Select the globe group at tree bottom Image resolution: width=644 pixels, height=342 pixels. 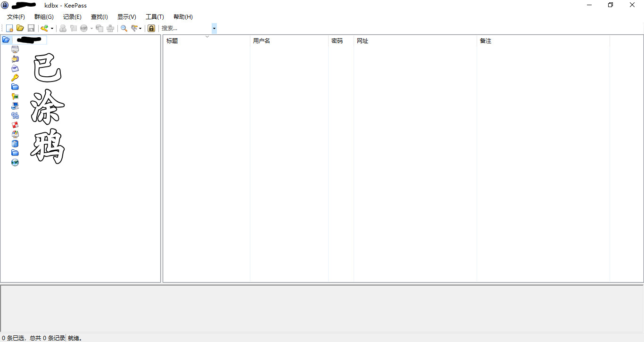click(15, 163)
